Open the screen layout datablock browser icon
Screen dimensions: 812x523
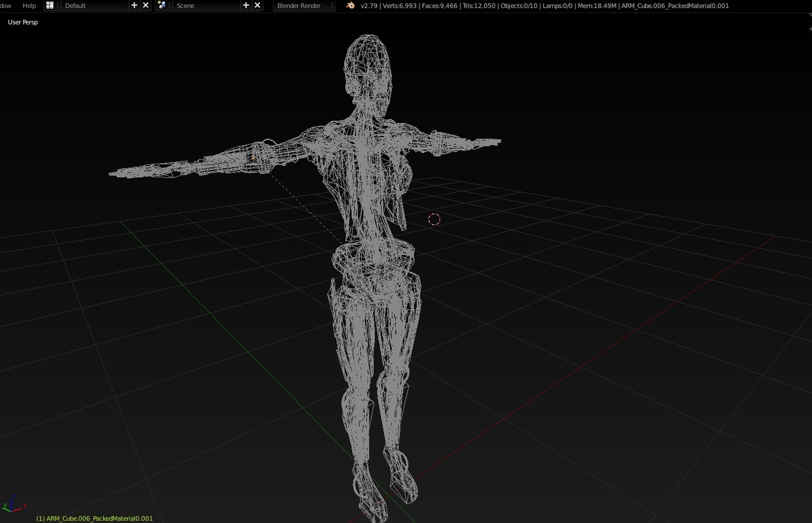pyautogui.click(x=50, y=5)
